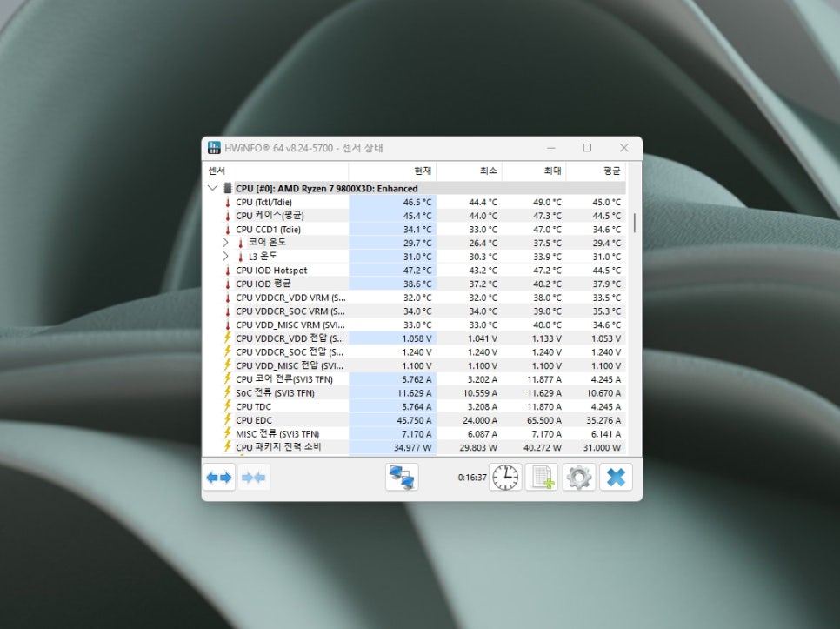Click the lightning icon for CPU 패키지 전력 소비
The width and height of the screenshot is (840, 629).
(228, 447)
